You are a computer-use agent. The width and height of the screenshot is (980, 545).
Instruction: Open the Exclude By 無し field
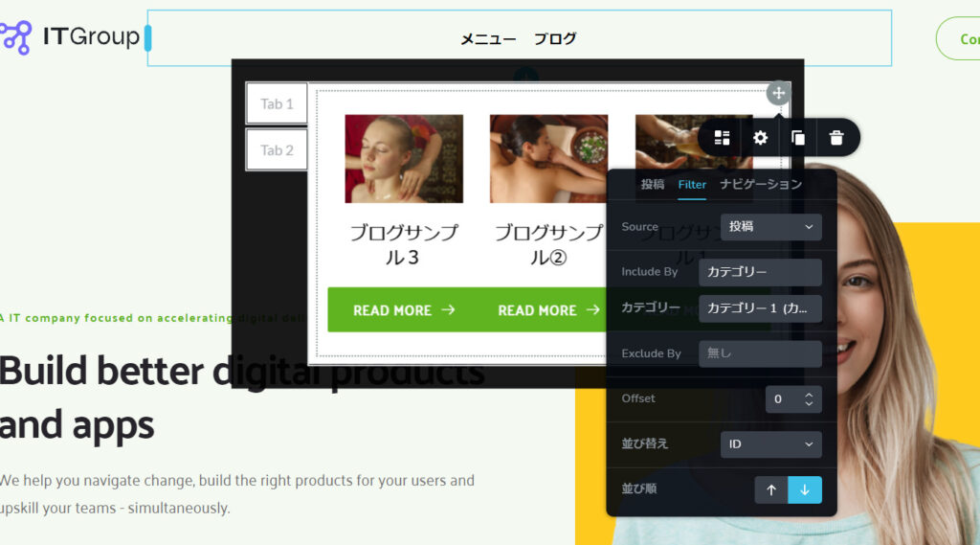click(760, 353)
